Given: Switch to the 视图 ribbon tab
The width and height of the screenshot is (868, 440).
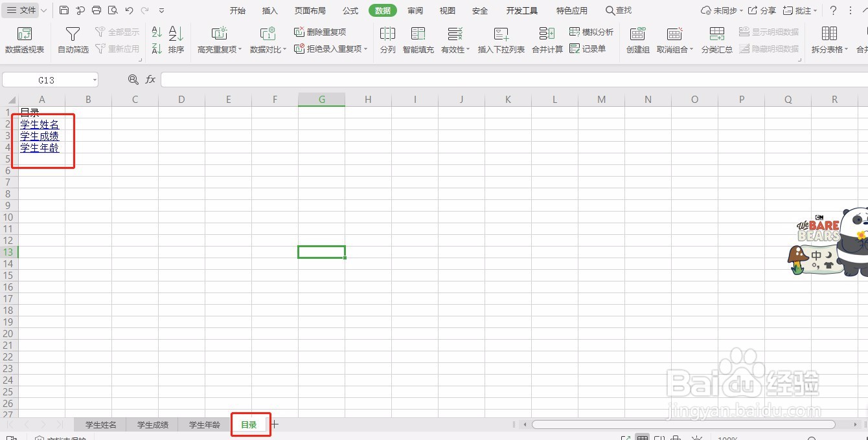Looking at the screenshot, I should click(448, 10).
